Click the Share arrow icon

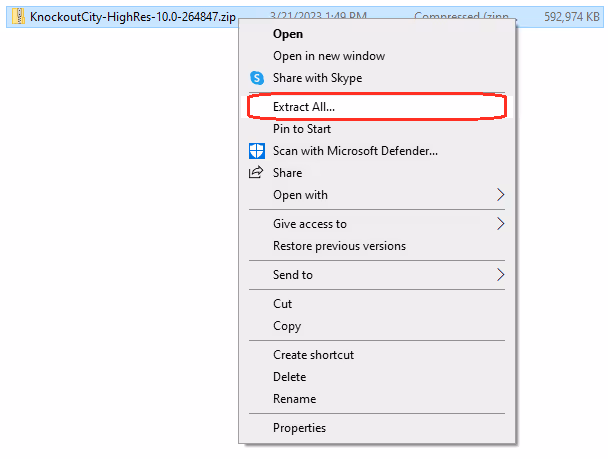(x=256, y=173)
